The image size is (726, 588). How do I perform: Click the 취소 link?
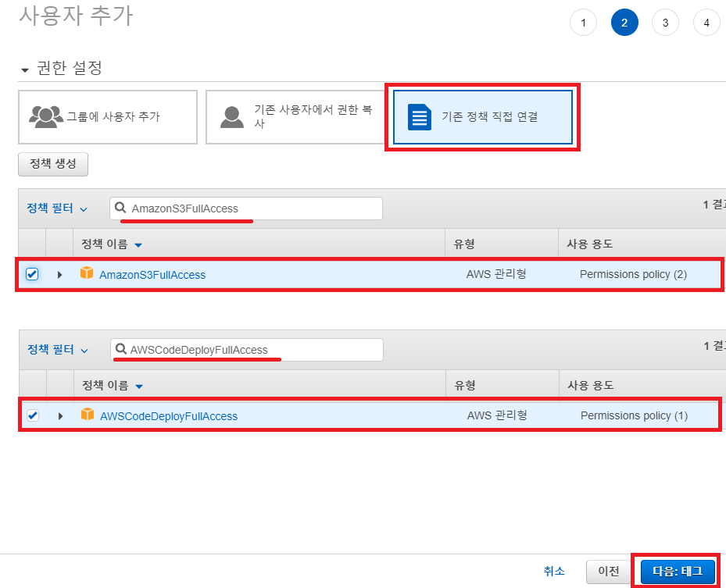554,572
